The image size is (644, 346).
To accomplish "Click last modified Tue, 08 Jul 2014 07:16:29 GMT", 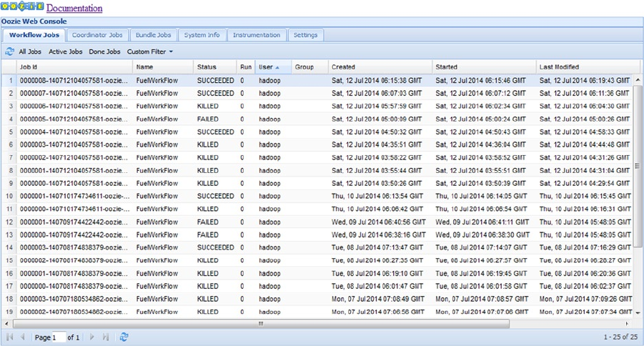I will coord(585,247).
